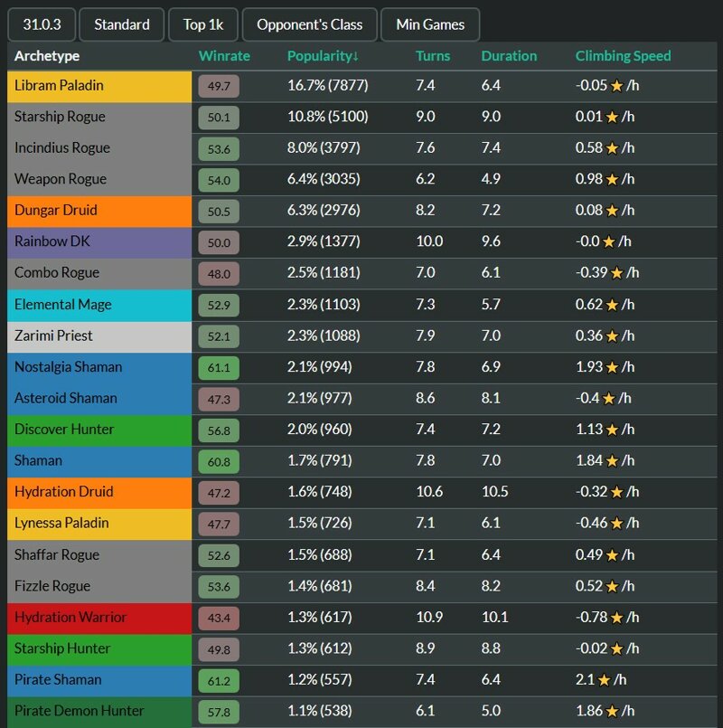The image size is (723, 728).
Task: Open the Dungar Druid archetype
Action: [x=99, y=212]
